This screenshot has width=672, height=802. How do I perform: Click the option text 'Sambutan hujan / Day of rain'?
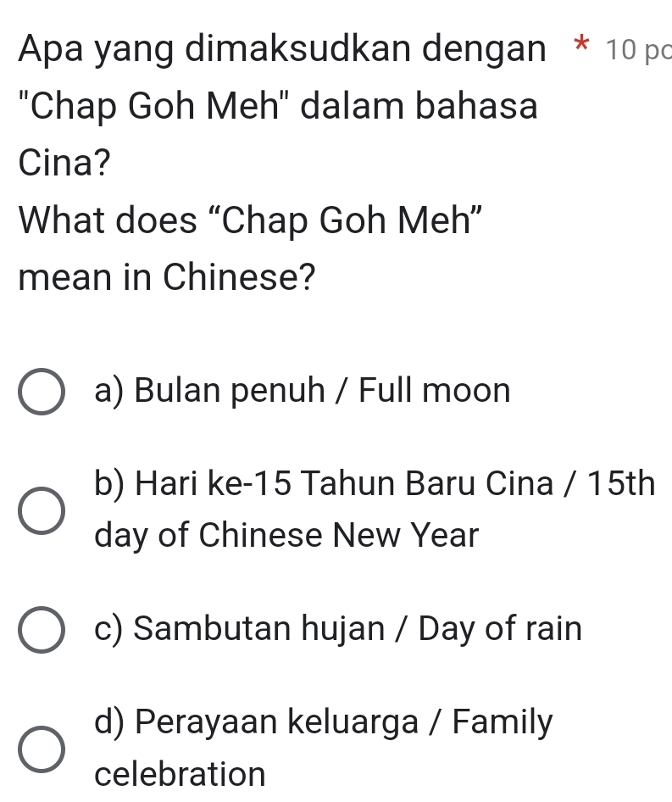pos(339,629)
